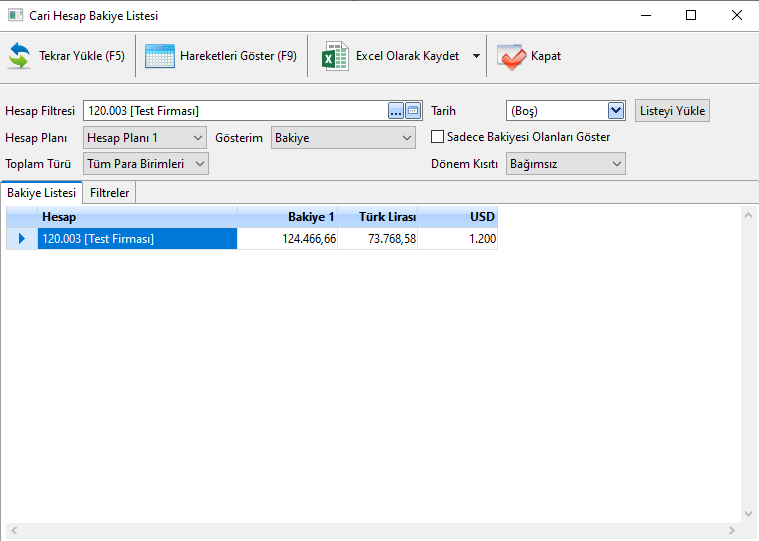This screenshot has height=541, width=759.
Task: Click the row indicator arrow for 120.003
Action: [22, 238]
